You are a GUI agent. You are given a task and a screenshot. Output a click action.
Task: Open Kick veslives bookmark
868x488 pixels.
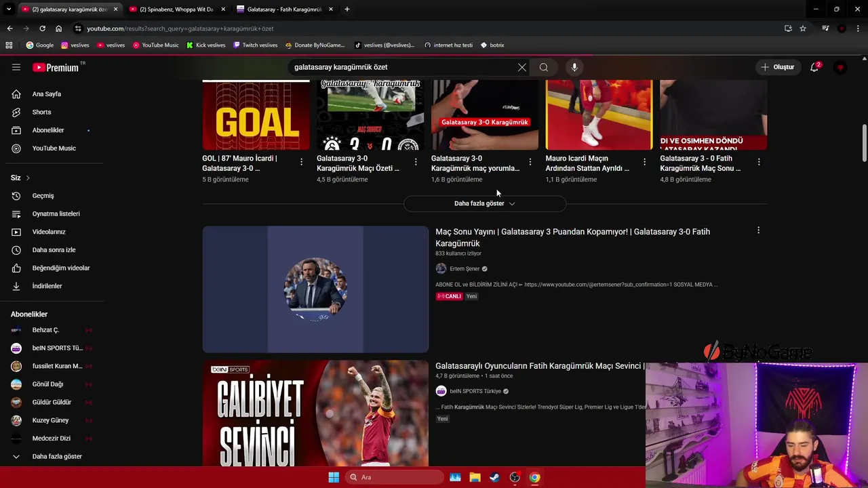pos(205,45)
